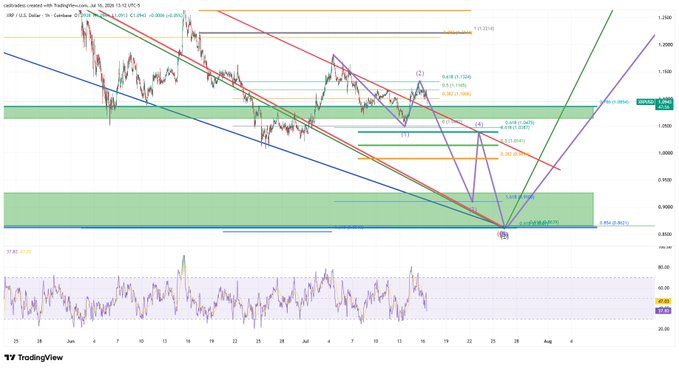Click the purple 37.83 RSI value tag

663,311
